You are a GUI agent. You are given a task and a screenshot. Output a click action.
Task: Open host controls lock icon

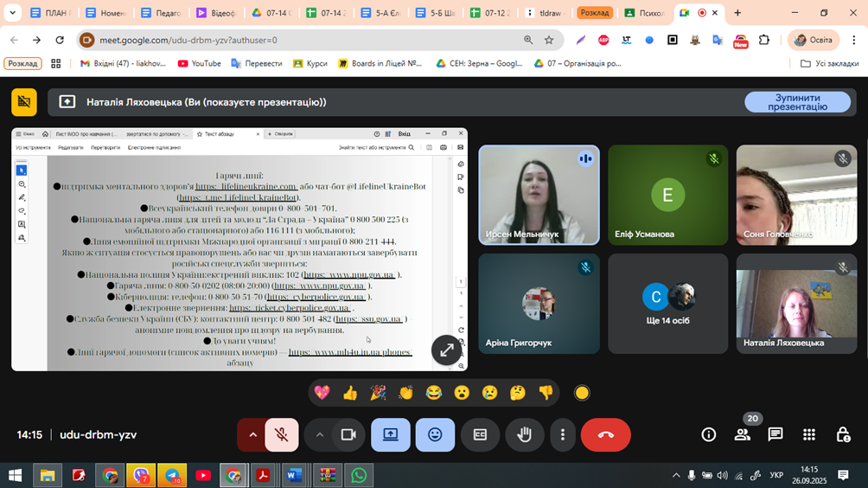[x=843, y=434]
